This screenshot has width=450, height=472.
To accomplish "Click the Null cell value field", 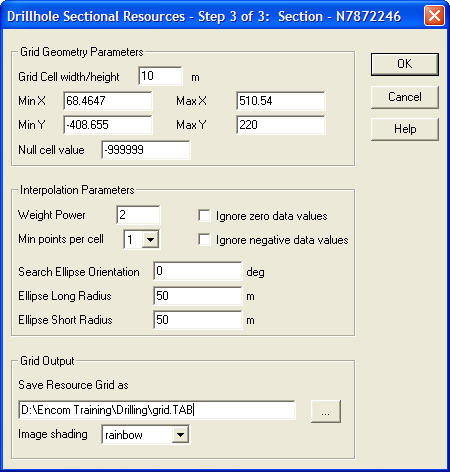I will (146, 150).
